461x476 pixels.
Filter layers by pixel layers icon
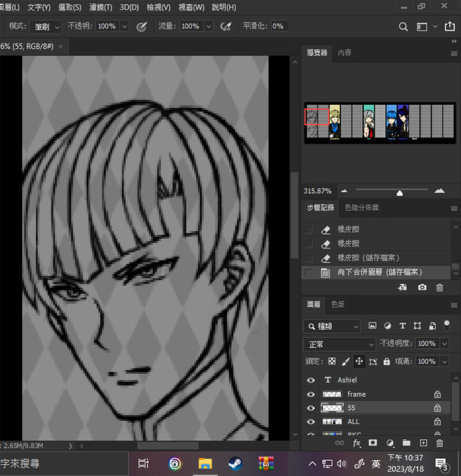coord(372,326)
